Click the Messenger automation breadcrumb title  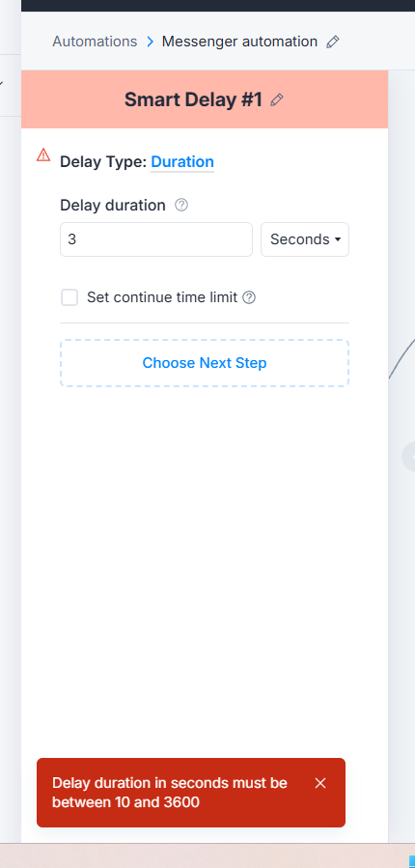point(239,42)
